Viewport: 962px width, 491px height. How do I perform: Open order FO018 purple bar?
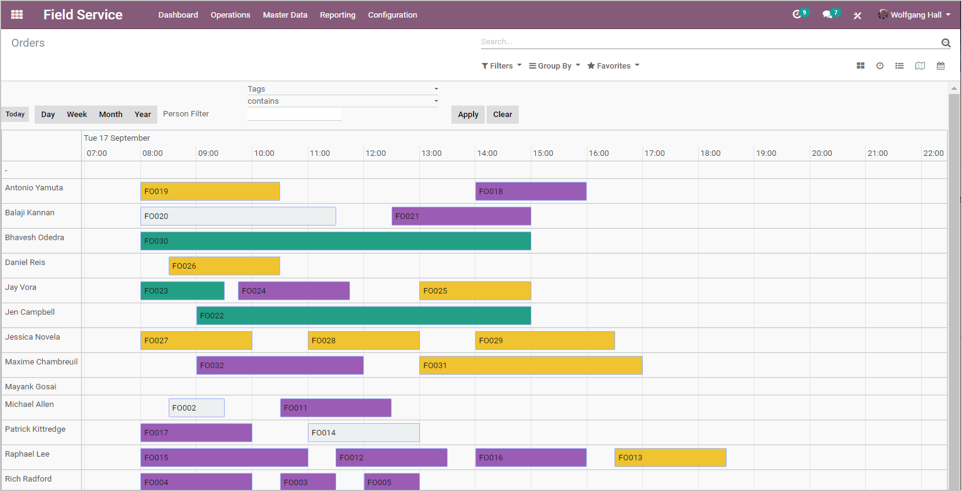click(x=531, y=191)
